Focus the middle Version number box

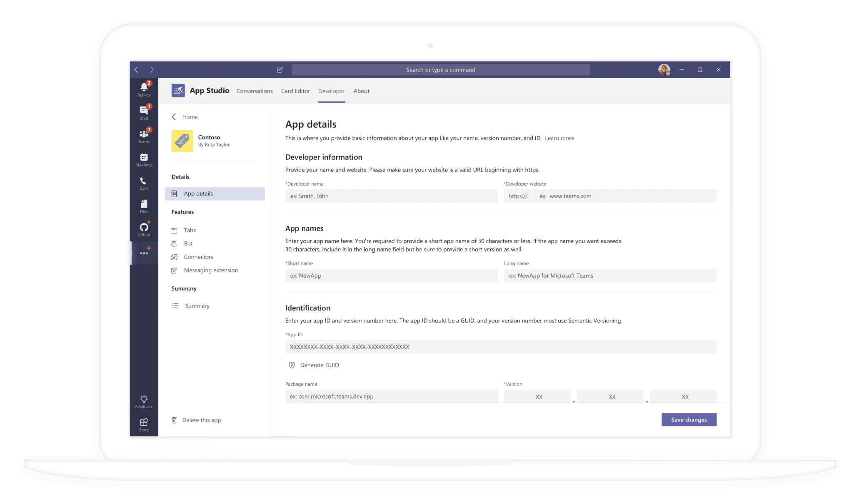click(x=610, y=396)
